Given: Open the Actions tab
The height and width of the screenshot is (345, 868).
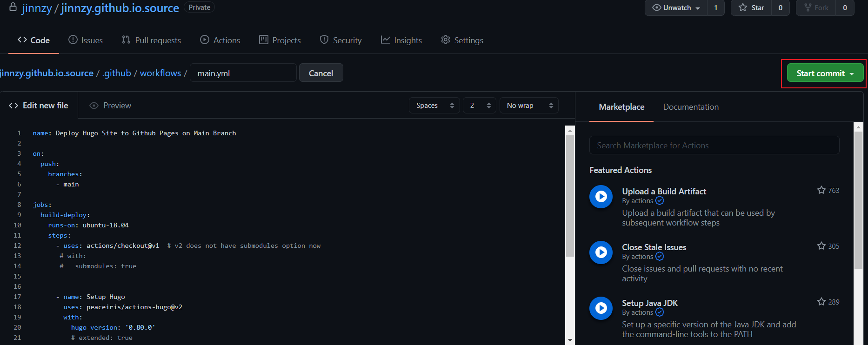Looking at the screenshot, I should click(x=220, y=40).
